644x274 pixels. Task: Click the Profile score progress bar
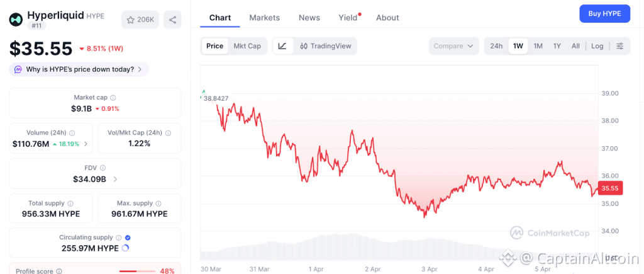click(x=137, y=271)
